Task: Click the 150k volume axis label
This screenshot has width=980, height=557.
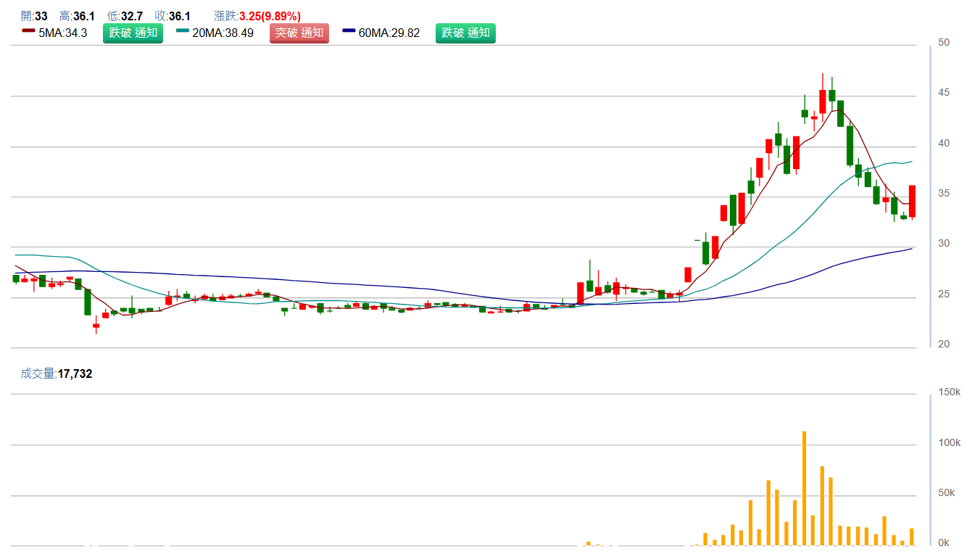Action: click(x=949, y=392)
